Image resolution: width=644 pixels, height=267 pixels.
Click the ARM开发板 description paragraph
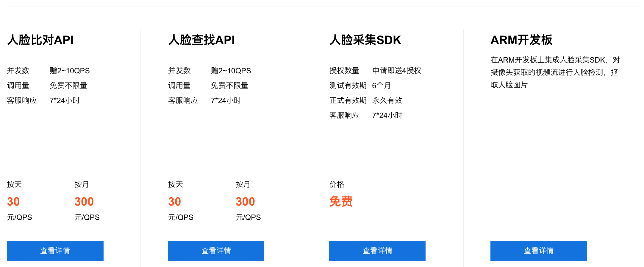click(x=555, y=72)
